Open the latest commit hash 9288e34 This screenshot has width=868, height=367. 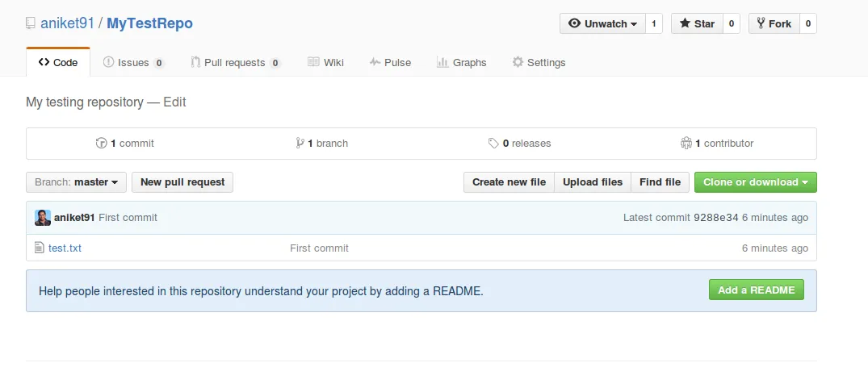click(x=715, y=218)
